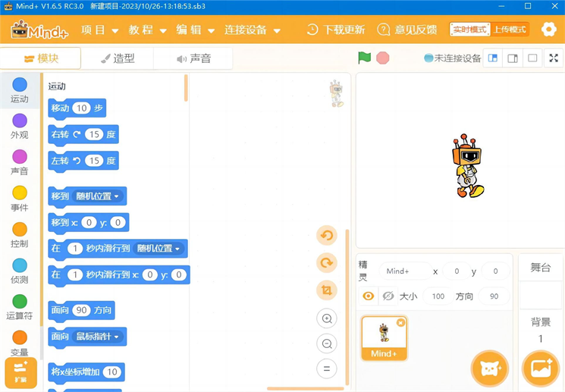The image size is (565, 392).
Task: Click 意见反馈 feedback link
Action: click(x=408, y=30)
